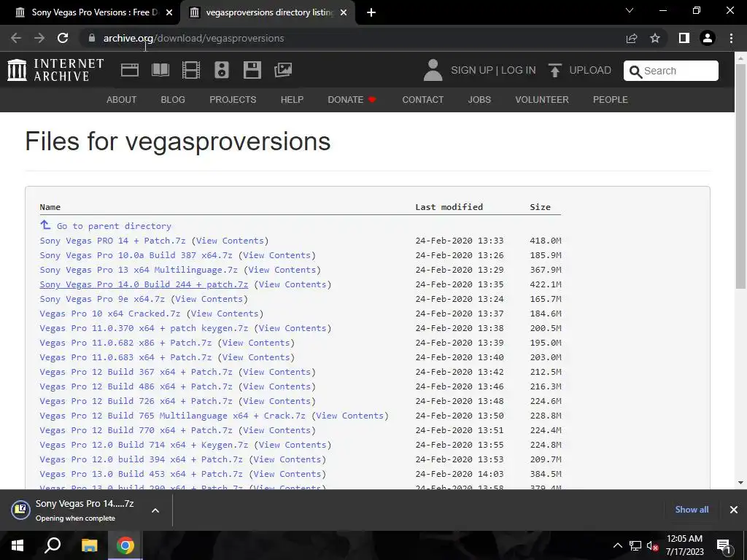This screenshot has height=560, width=747.
Task: Close the Sony Vegas Pro Versions tab
Action: [169, 12]
